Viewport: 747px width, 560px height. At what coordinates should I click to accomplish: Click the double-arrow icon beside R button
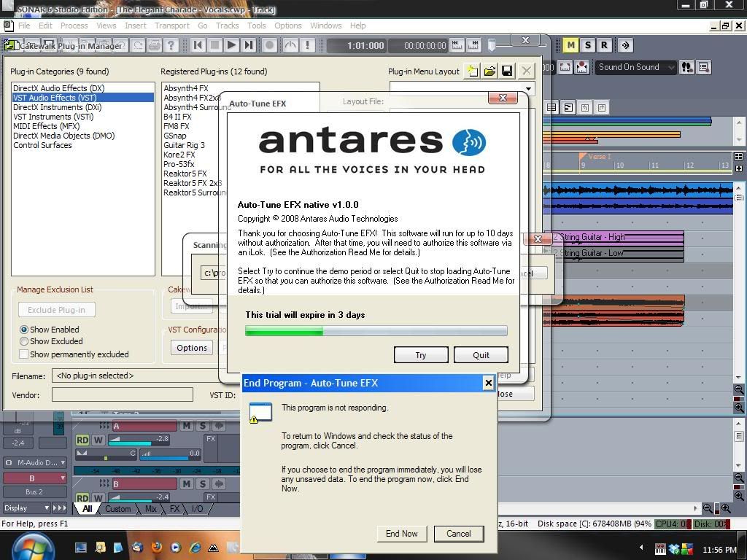point(625,45)
